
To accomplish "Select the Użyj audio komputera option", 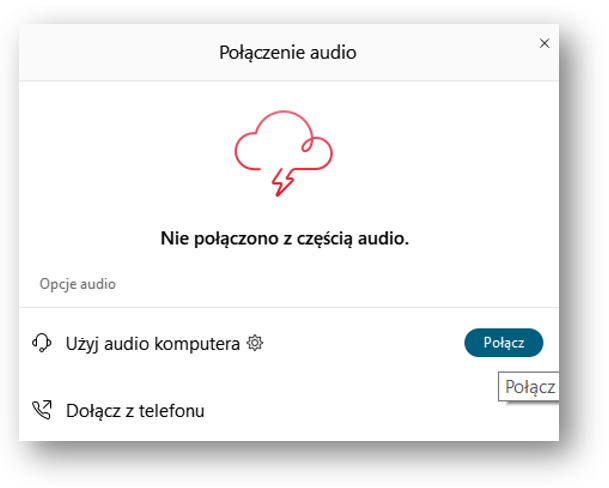I will click(153, 344).
